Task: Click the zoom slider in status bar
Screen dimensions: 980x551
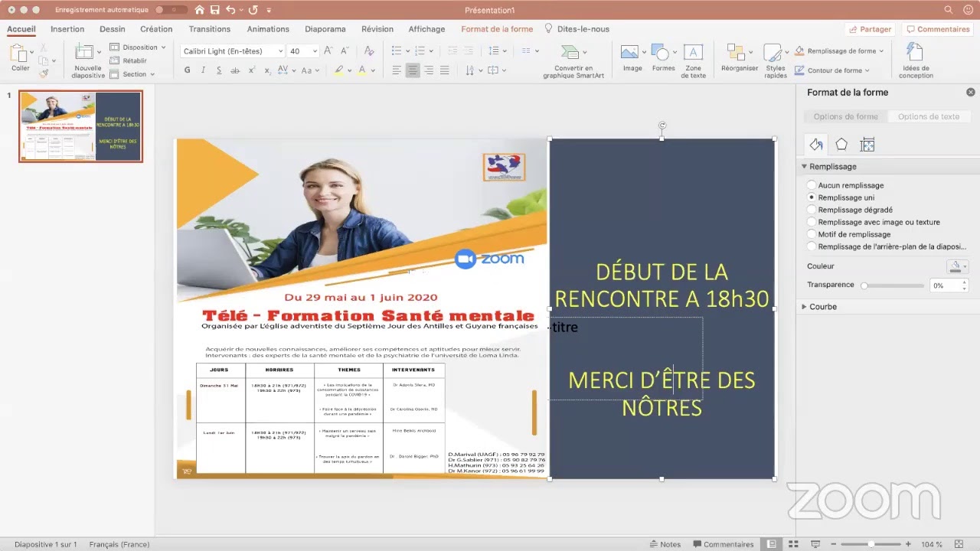Action: pyautogui.click(x=871, y=544)
